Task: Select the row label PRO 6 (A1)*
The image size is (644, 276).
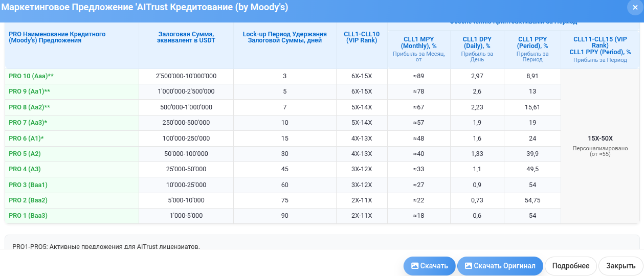Action: [26, 139]
